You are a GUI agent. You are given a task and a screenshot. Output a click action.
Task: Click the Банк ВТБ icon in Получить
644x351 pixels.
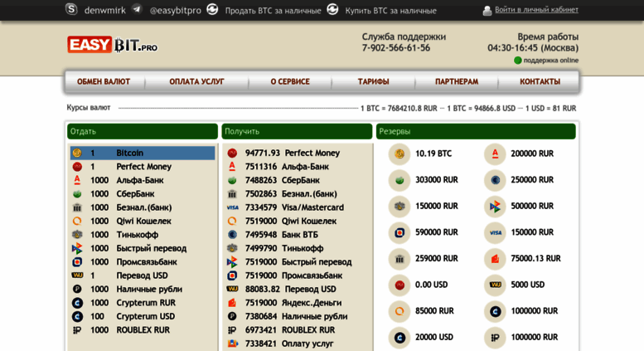232,235
